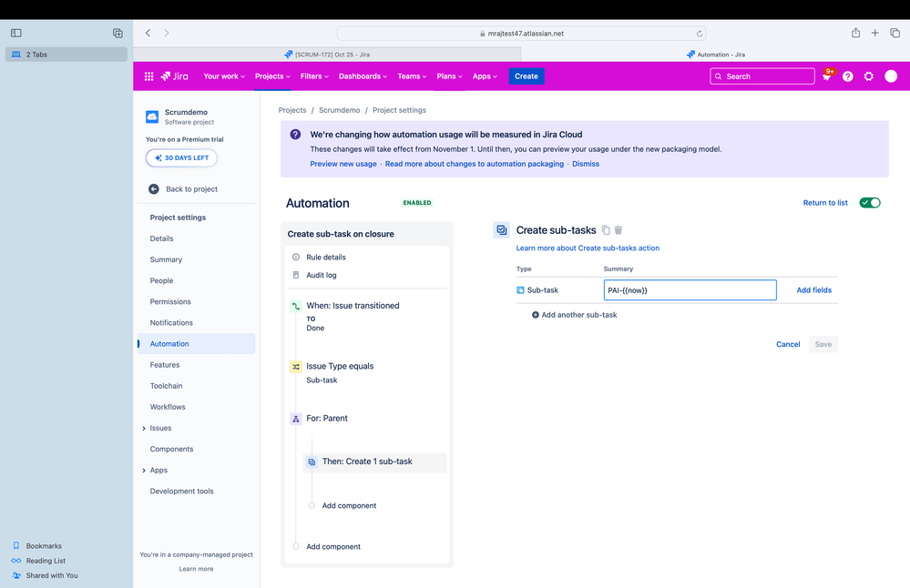
Task: Open the profile avatar menu
Action: (x=890, y=76)
